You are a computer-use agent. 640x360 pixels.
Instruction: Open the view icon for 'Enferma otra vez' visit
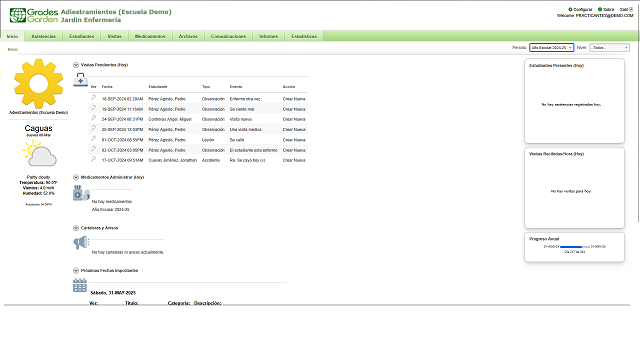pos(93,98)
